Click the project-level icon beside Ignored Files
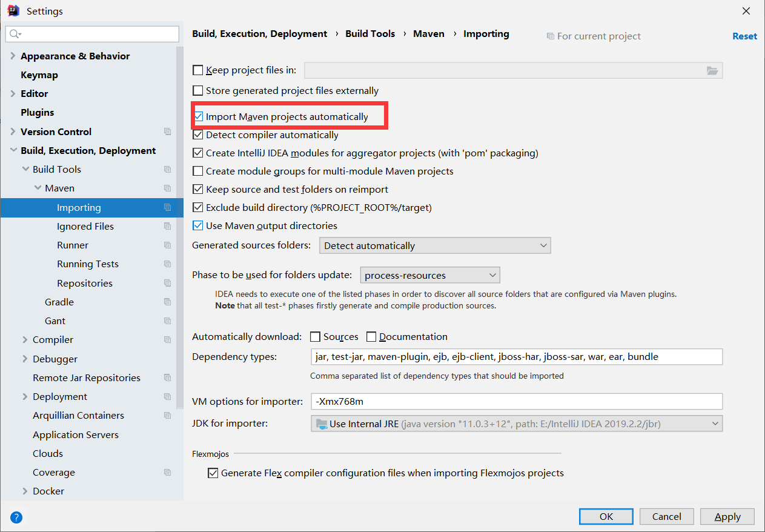 click(168, 226)
